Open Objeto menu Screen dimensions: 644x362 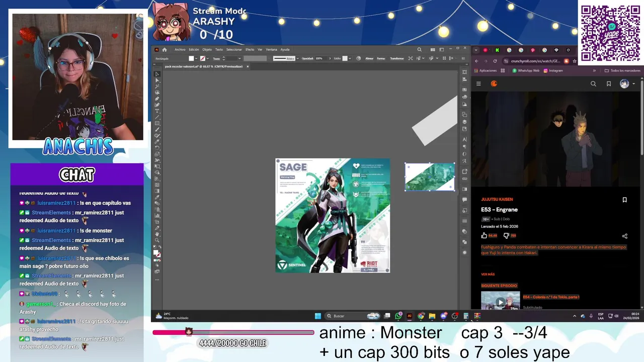(207, 49)
